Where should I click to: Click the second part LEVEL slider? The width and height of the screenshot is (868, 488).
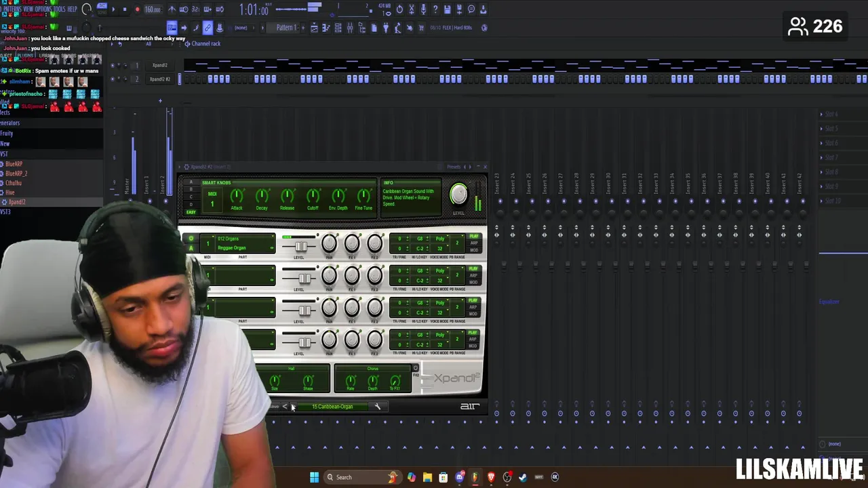[304, 279]
